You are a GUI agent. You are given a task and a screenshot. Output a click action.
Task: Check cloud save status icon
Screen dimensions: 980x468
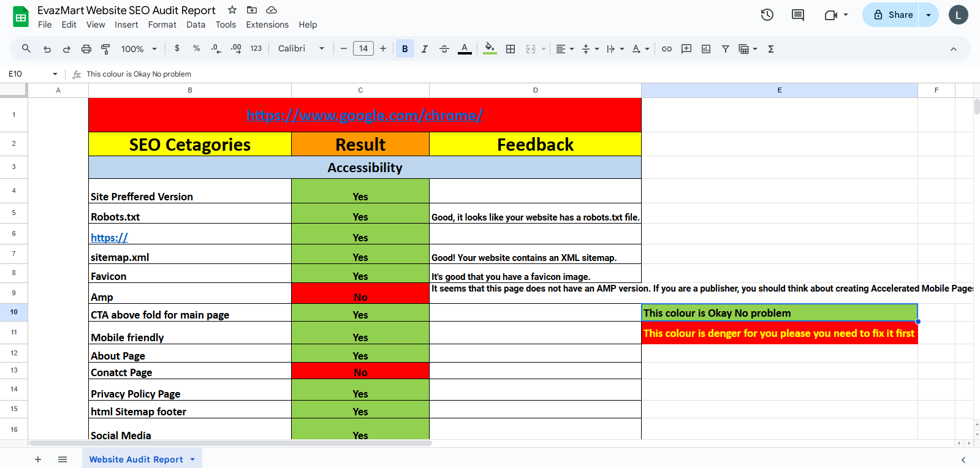[272, 10]
